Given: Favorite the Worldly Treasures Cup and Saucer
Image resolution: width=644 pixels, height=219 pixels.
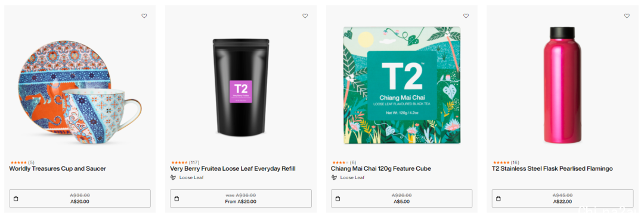Looking at the screenshot, I should coord(144,16).
